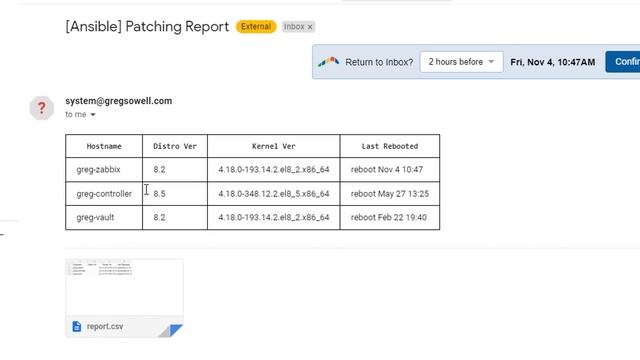Select the 'greg-controller' hostname cell
The height and width of the screenshot is (360, 640).
click(104, 193)
